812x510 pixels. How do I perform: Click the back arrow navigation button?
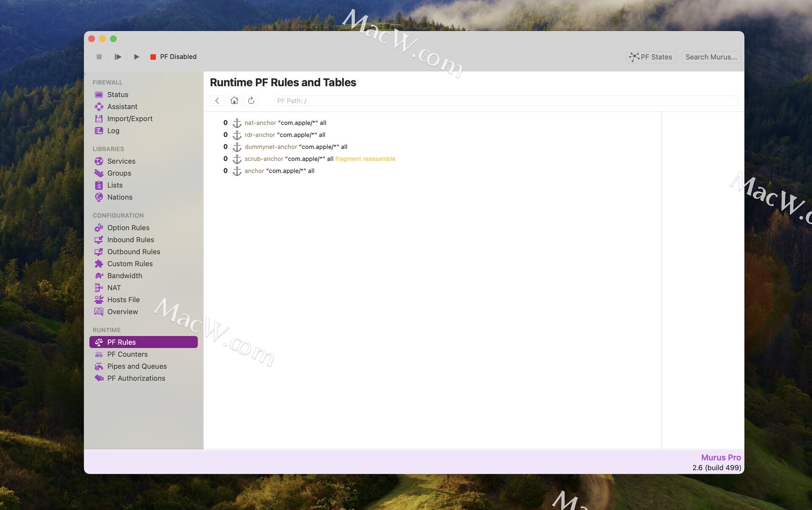(x=217, y=101)
